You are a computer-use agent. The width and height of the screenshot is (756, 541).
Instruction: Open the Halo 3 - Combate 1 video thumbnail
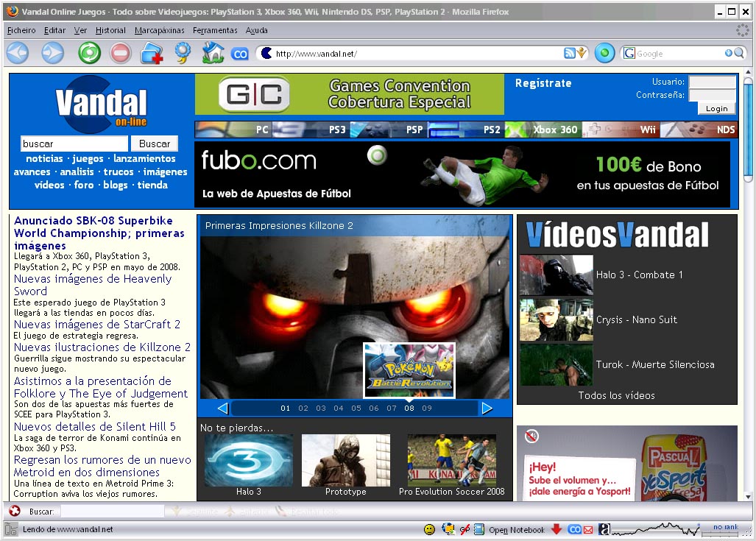[556, 275]
